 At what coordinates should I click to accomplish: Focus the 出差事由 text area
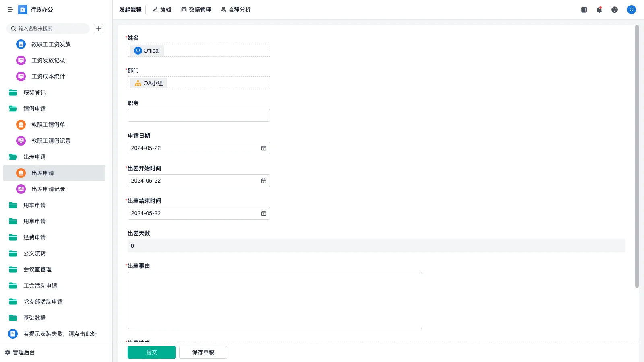point(275,300)
